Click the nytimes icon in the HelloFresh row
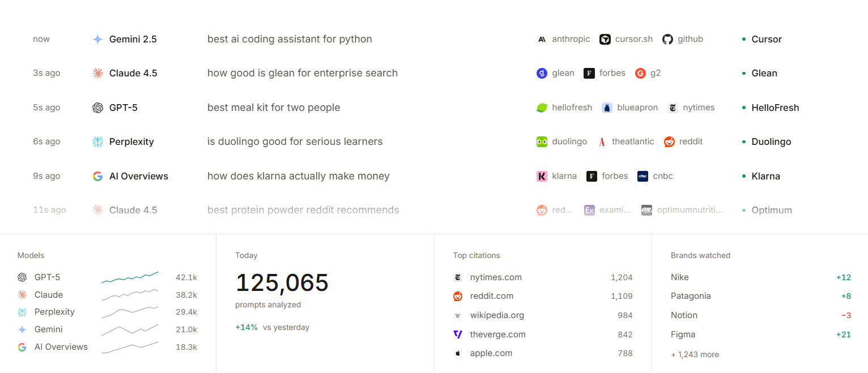Viewport: 868px width, 373px height. [673, 108]
